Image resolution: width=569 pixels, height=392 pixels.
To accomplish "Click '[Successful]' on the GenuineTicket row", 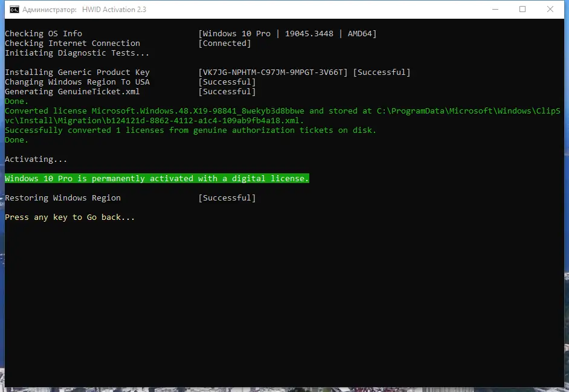I will point(227,92).
